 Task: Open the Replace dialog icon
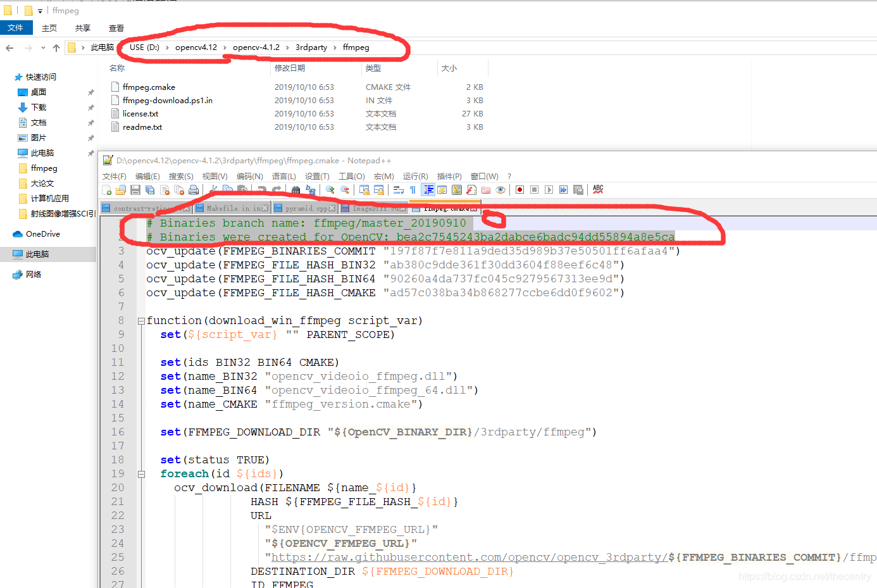point(311,190)
